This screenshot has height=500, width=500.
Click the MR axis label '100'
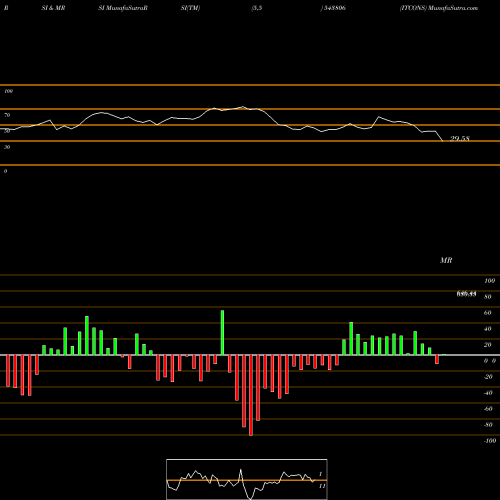(489, 281)
